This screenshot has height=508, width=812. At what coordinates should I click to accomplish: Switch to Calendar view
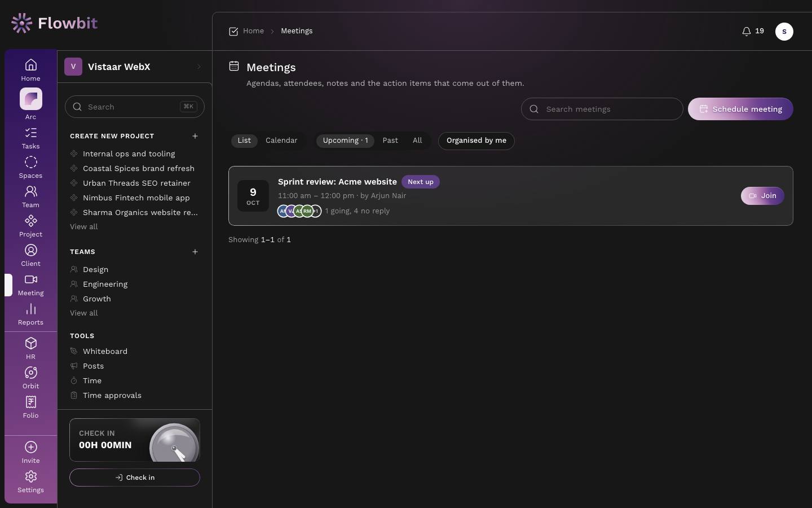[x=281, y=141]
